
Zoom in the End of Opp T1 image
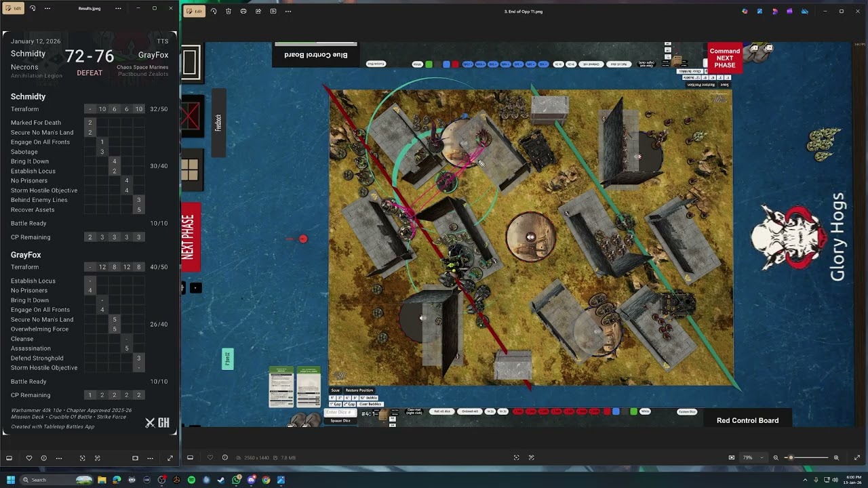coord(836,457)
